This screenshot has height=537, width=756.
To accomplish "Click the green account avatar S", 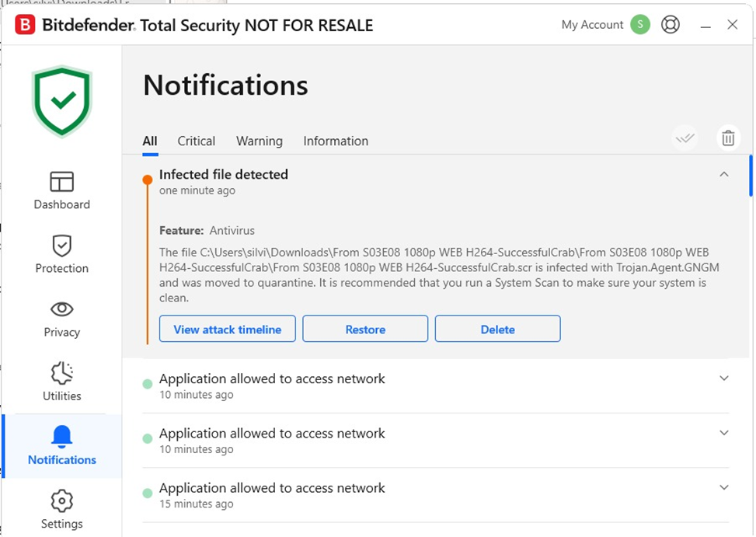I will click(x=640, y=24).
